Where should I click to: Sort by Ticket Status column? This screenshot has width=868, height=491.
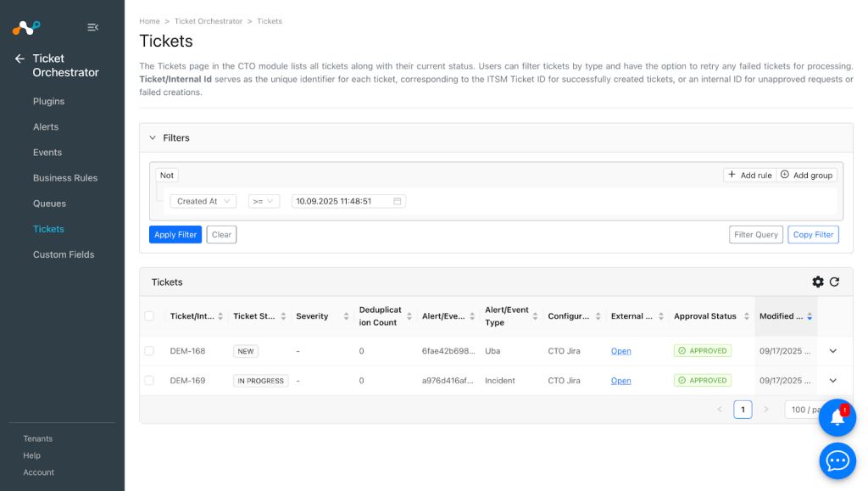pyautogui.click(x=283, y=316)
